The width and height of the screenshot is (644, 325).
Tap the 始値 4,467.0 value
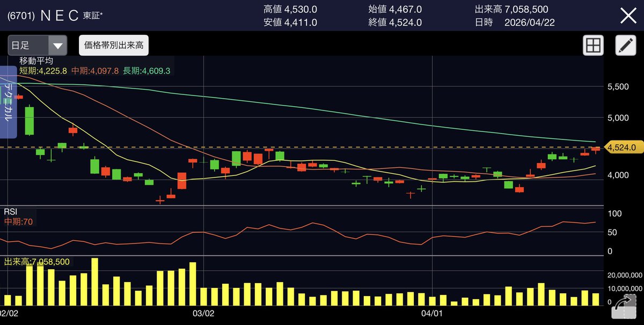(395, 9)
